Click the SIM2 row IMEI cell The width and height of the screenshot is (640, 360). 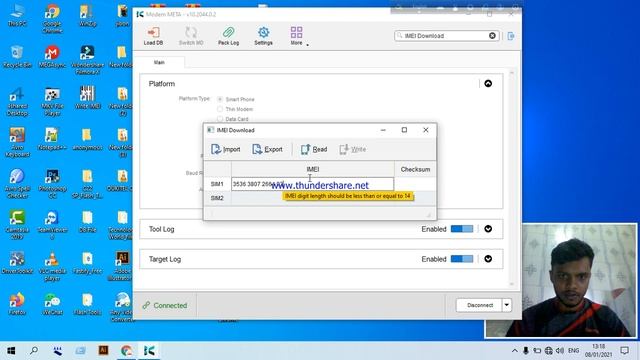coord(313,198)
